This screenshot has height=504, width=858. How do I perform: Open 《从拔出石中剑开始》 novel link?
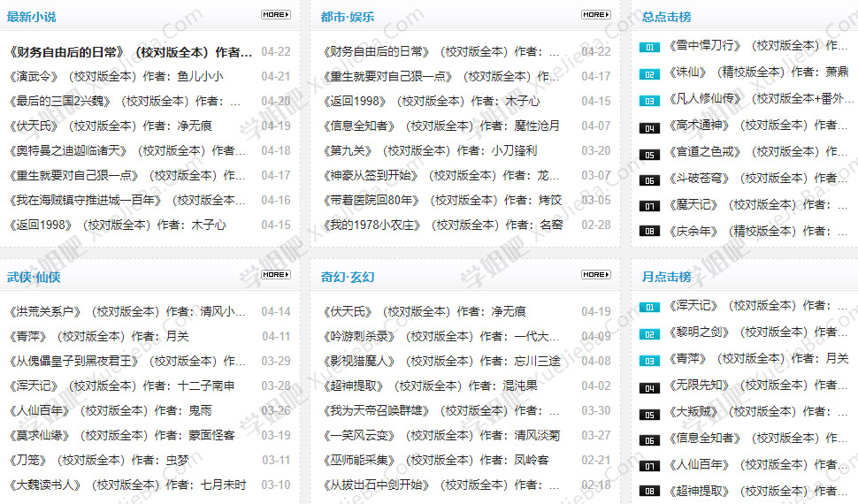[x=441, y=485]
